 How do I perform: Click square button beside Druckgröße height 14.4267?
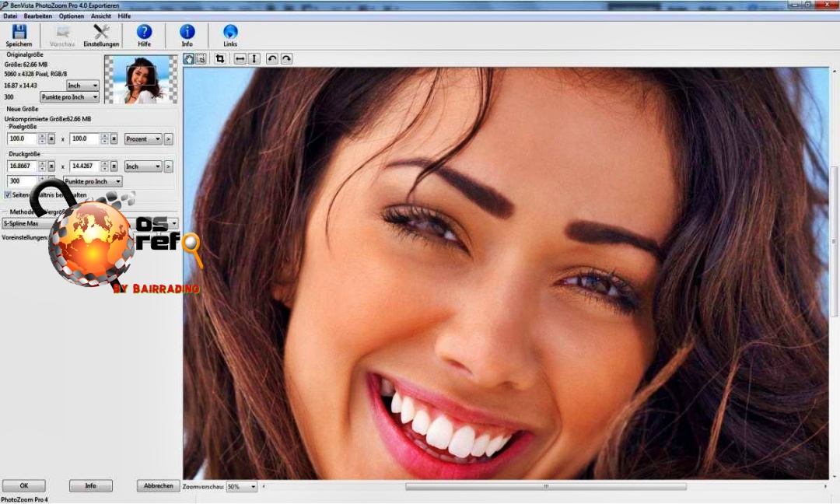tap(114, 166)
